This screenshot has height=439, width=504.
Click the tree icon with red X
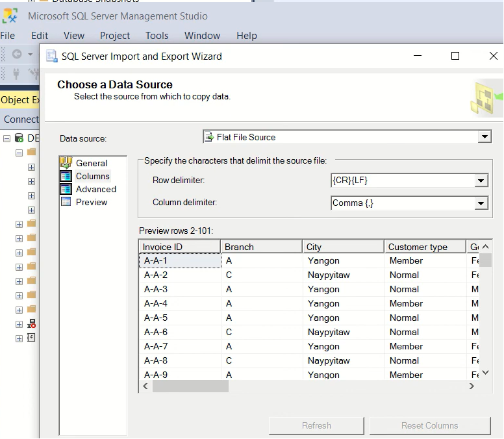pos(31,323)
